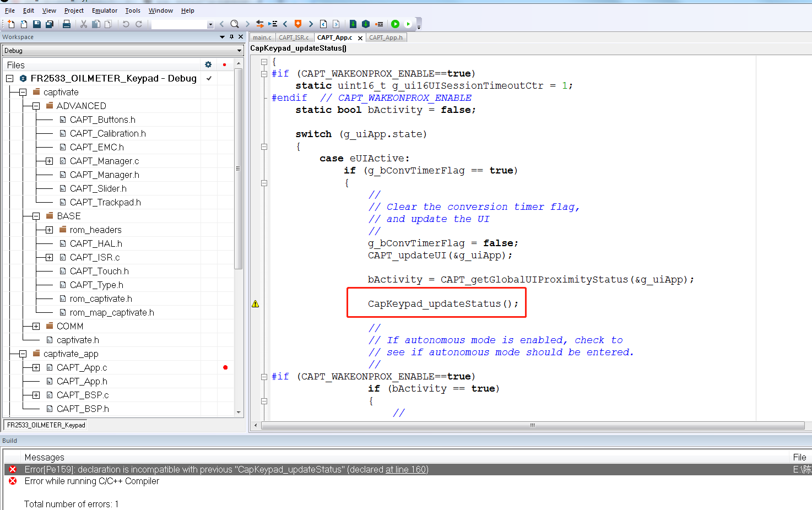Expand the CAPT_Manager.c node
The width and height of the screenshot is (812, 510).
(49, 161)
